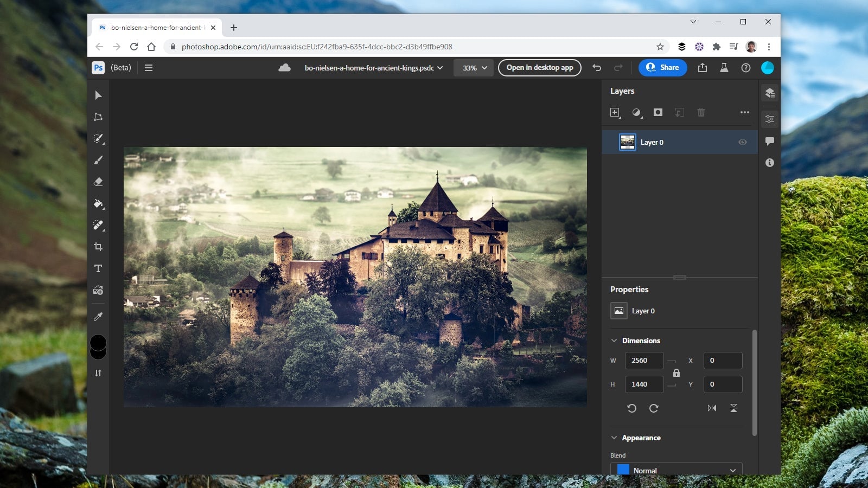This screenshot has height=488, width=868.
Task: Select the Eyedropper tool
Action: pyautogui.click(x=98, y=317)
